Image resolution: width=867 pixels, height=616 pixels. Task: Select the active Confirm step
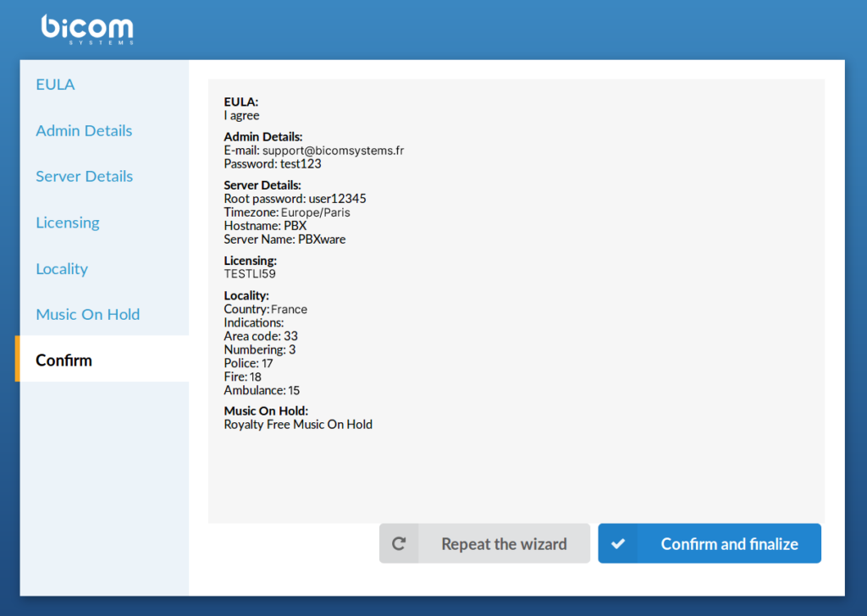64,360
